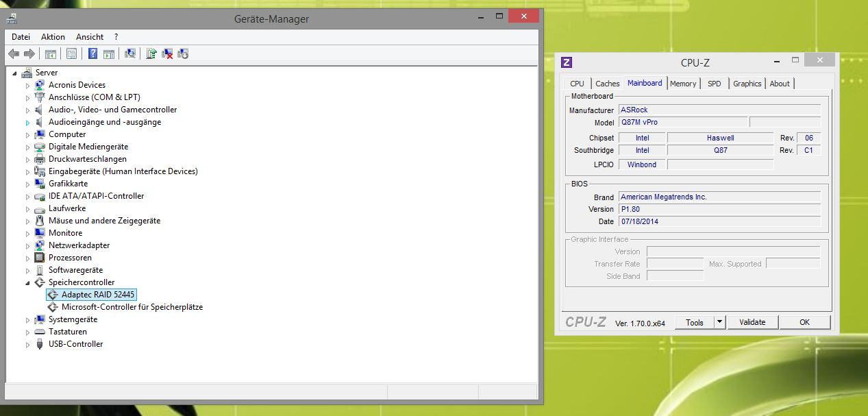Open the About tab in CPU-Z

point(780,84)
